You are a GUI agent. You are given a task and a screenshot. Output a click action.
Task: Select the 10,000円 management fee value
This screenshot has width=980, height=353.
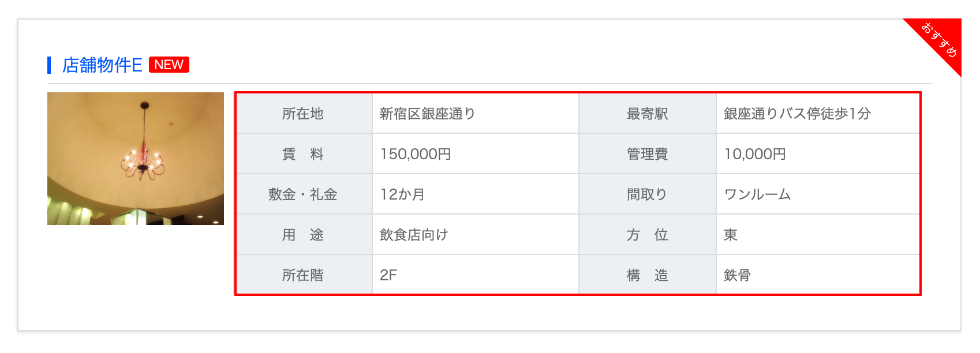(x=755, y=154)
